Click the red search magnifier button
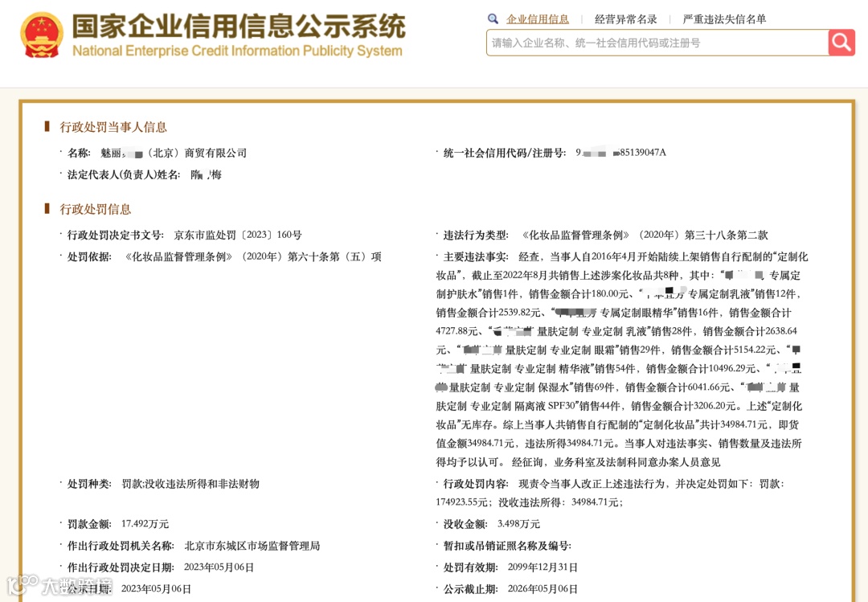This screenshot has height=602, width=868. coord(841,43)
